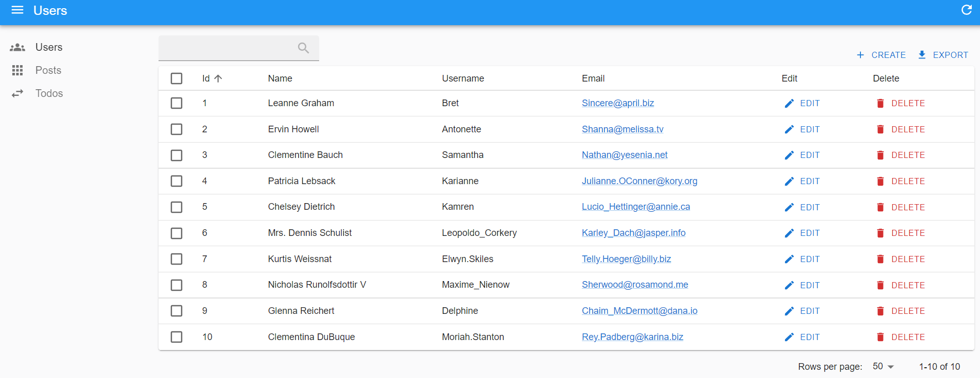
Task: Click the pencil icon for Glenna Reichert
Action: 789,311
